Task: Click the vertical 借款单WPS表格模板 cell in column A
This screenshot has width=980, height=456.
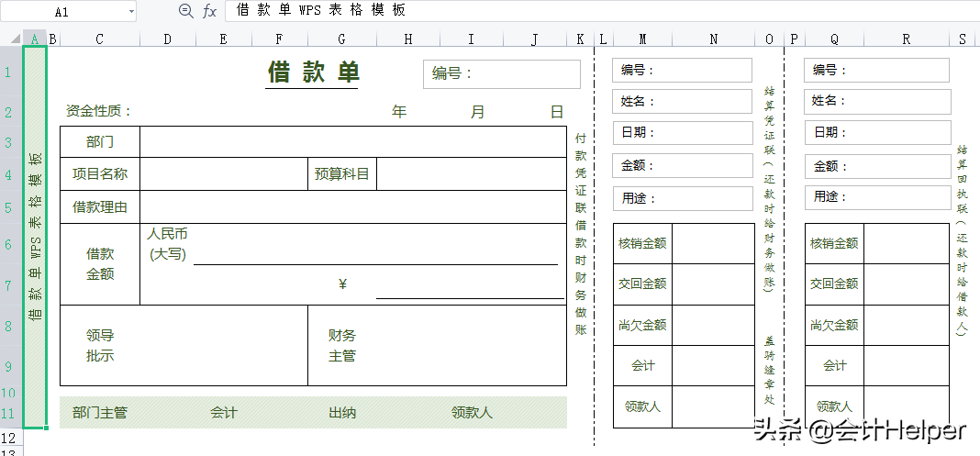Action: tap(35, 238)
